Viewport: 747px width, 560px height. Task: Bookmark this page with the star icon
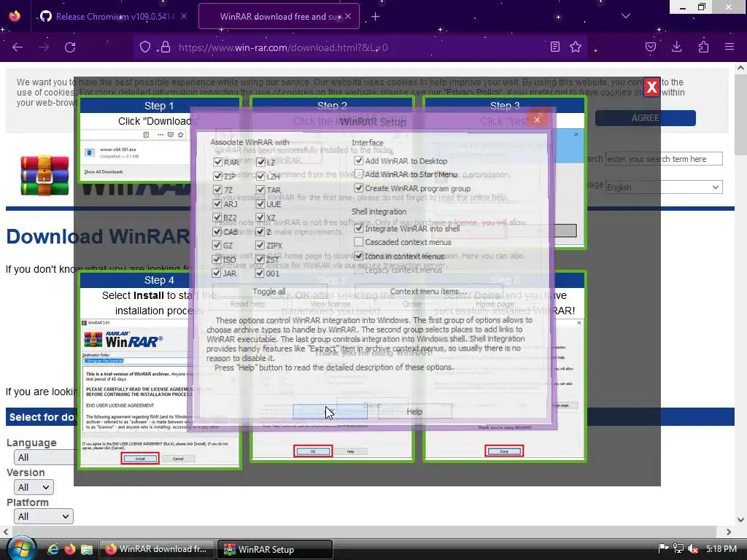576,47
